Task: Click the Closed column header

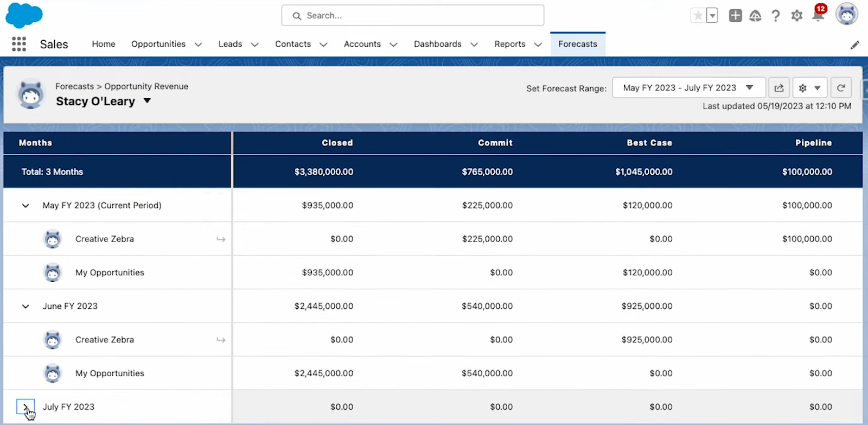Action: [337, 143]
